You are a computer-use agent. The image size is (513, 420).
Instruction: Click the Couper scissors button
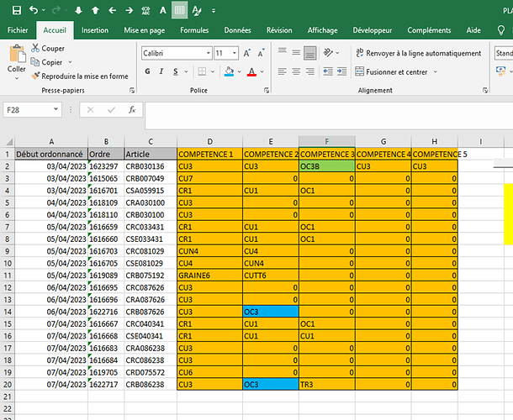47,49
